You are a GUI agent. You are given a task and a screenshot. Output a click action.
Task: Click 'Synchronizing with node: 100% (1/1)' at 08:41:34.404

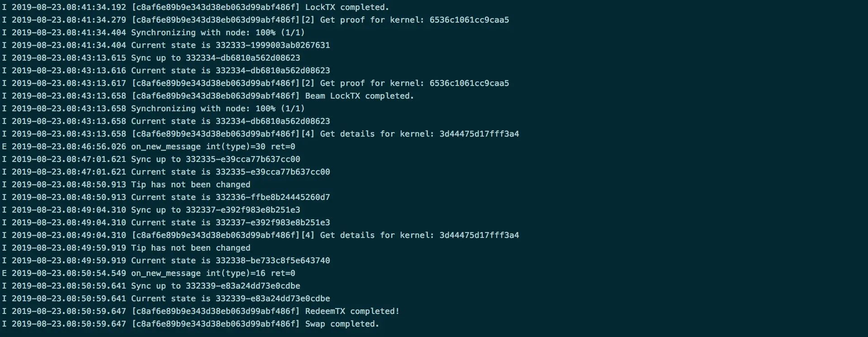(218, 33)
